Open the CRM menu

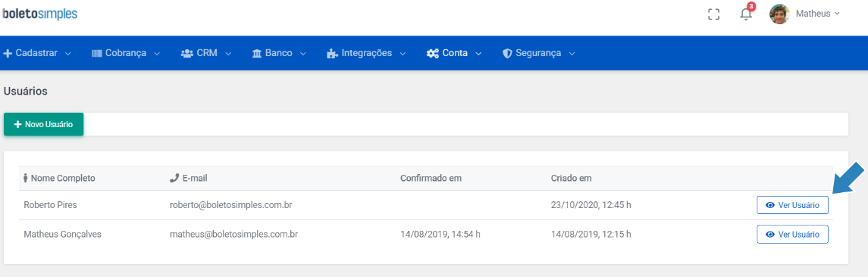[206, 54]
